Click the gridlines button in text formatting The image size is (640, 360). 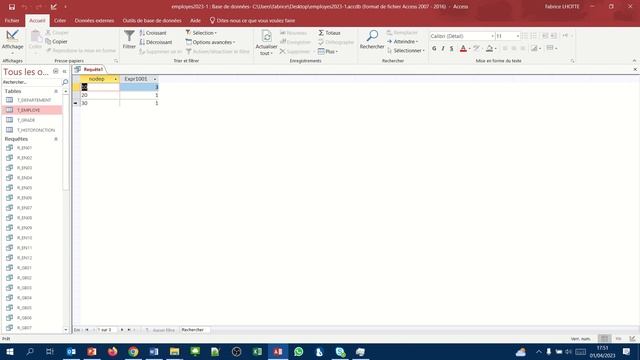[x=550, y=49]
